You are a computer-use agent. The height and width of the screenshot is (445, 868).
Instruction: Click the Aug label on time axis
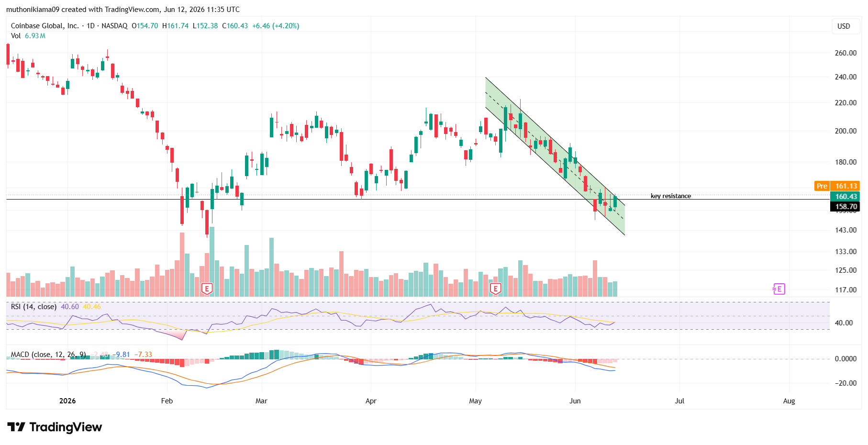789,400
